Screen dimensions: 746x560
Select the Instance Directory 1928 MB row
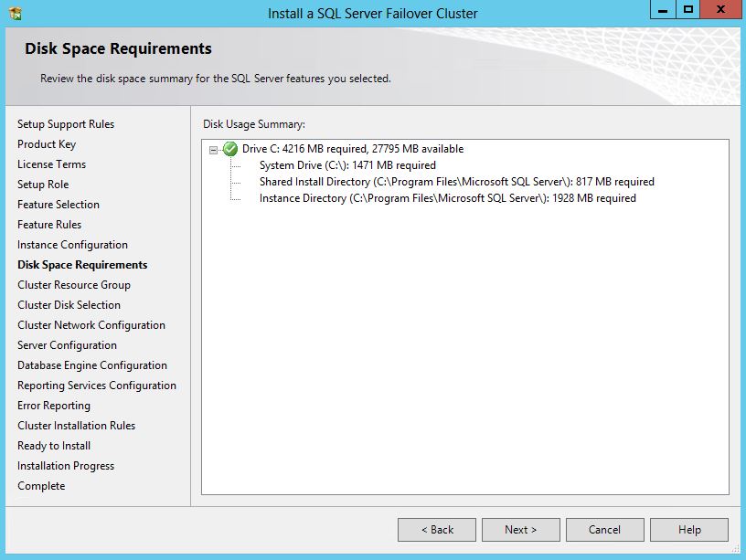(448, 198)
